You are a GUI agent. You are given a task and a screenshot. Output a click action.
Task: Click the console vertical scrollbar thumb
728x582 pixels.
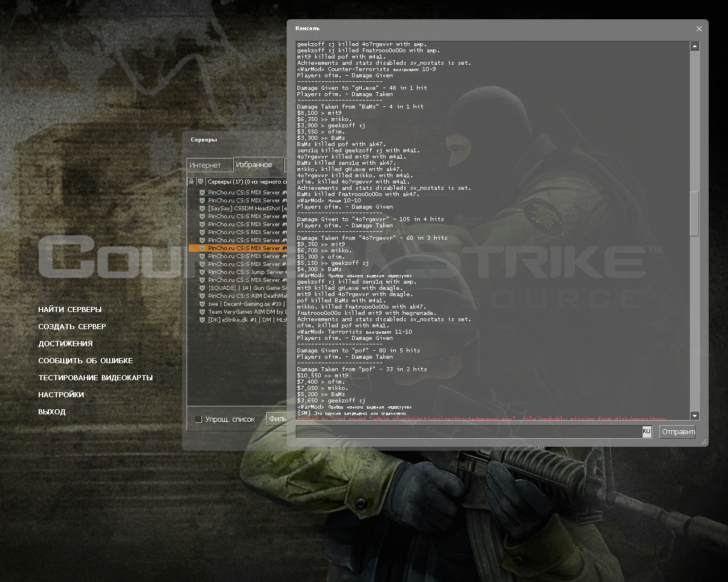tap(694, 214)
